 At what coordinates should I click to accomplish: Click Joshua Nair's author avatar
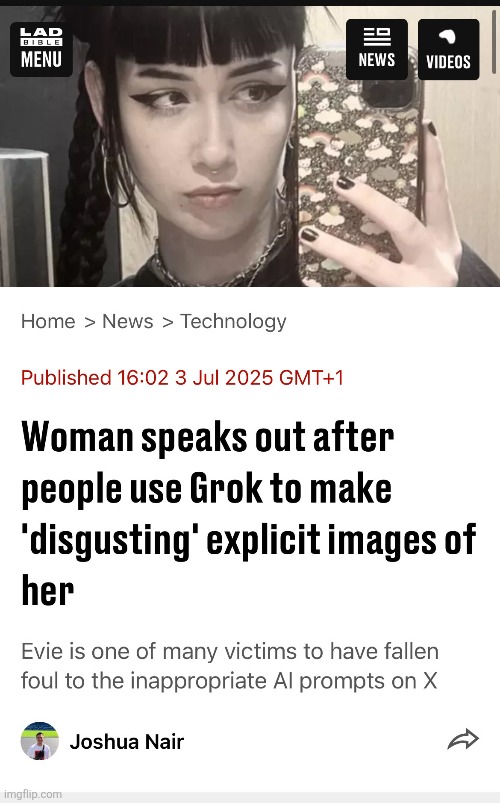(40, 741)
